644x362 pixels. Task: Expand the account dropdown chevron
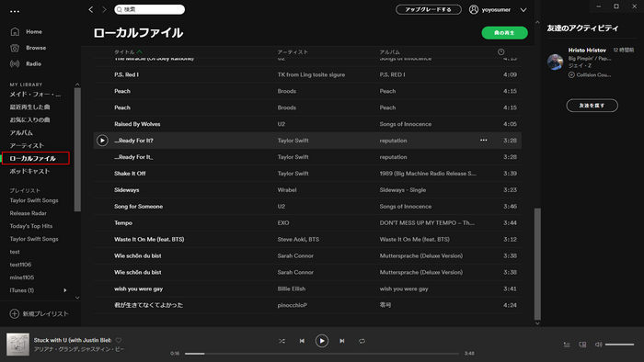pos(523,10)
